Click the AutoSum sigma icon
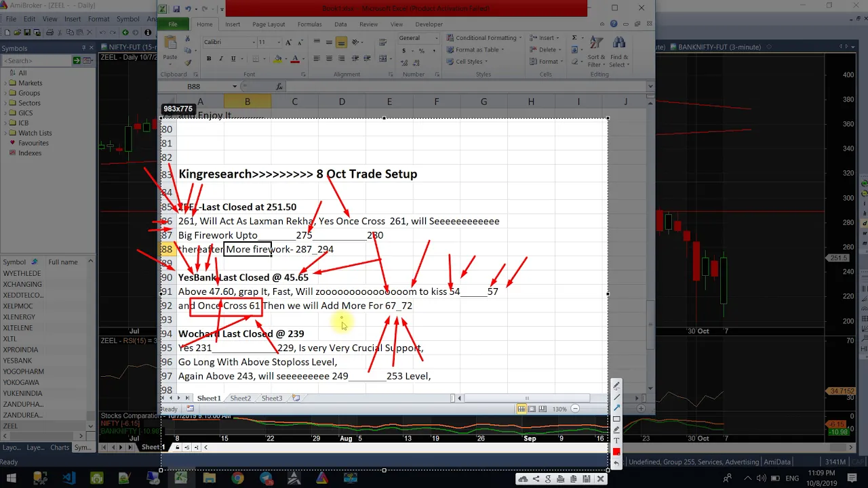 (574, 39)
